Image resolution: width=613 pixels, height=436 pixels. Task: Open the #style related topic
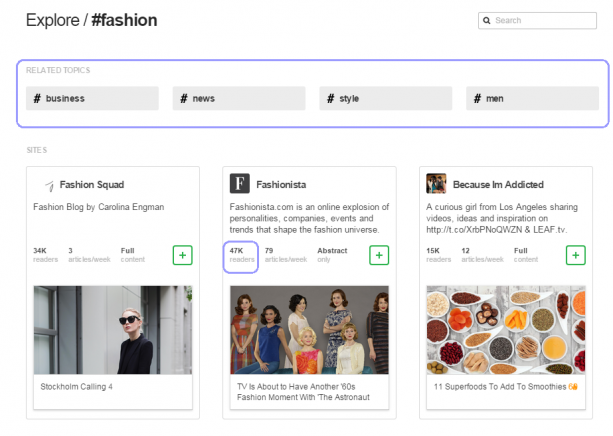click(x=385, y=98)
